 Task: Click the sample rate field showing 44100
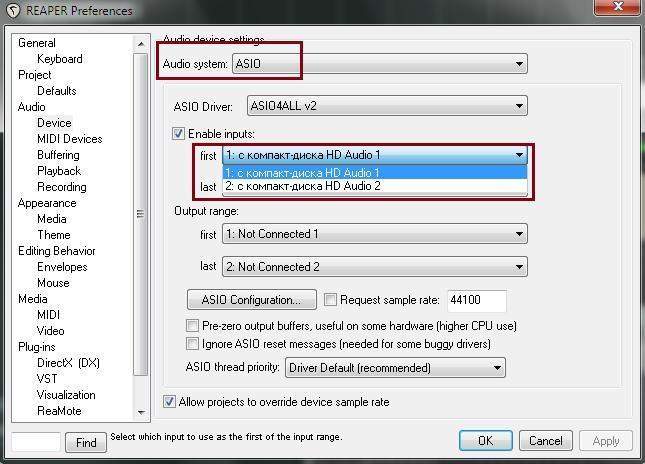477,300
